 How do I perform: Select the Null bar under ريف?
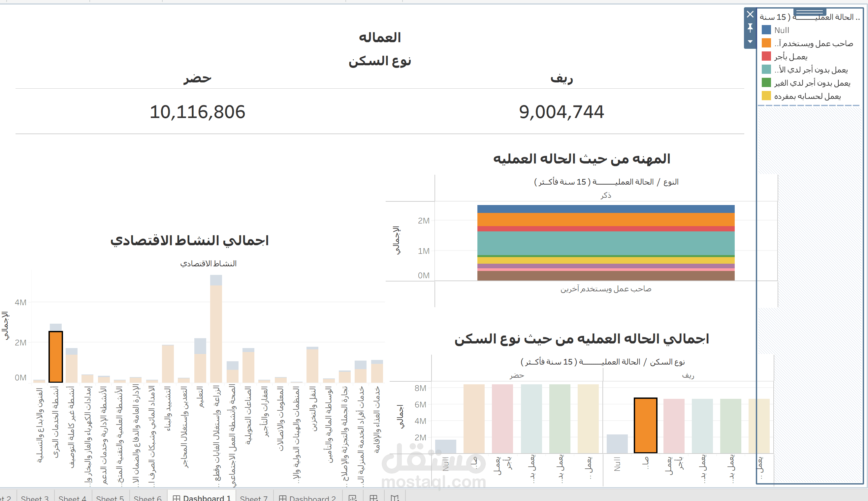[617, 444]
